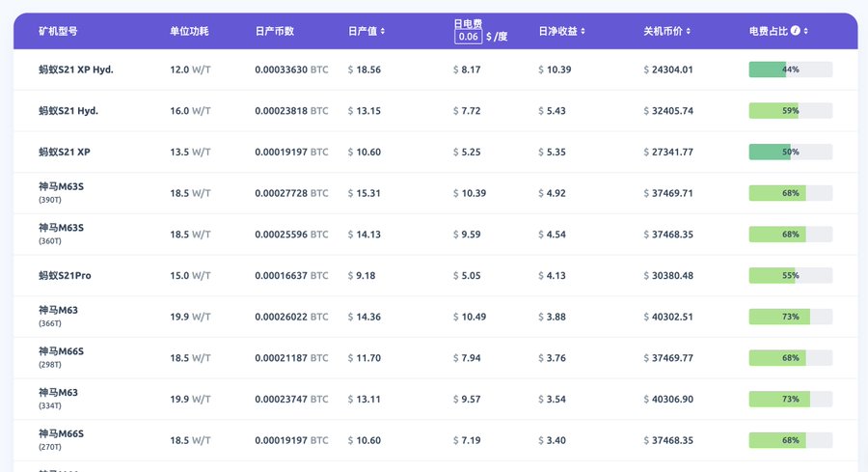Viewport: 868px width, 472px height.
Task: Select the 0.00023818 BTC daily yield
Action: pos(291,111)
